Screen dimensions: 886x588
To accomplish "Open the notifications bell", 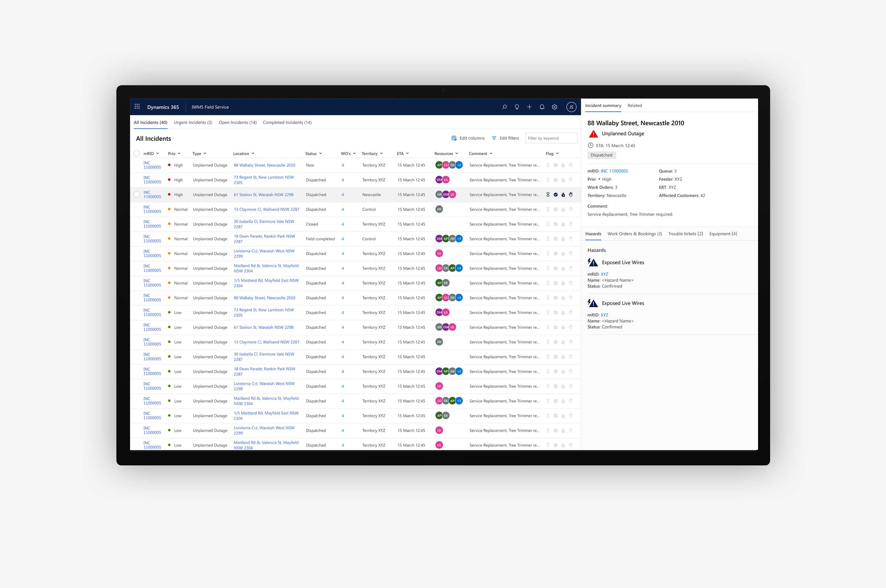I will coord(542,107).
